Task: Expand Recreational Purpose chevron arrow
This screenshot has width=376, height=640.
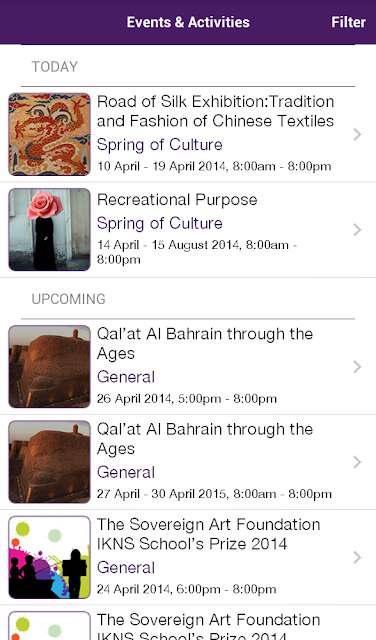Action: click(x=357, y=230)
